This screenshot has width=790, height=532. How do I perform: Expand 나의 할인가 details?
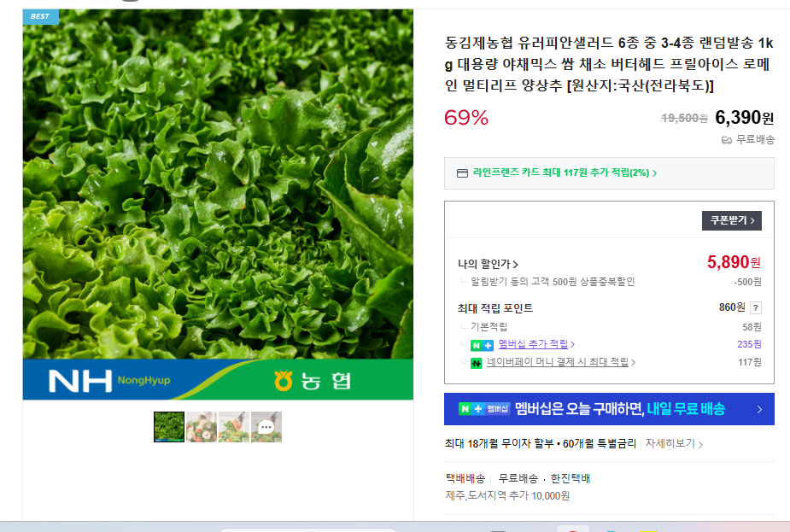488,265
